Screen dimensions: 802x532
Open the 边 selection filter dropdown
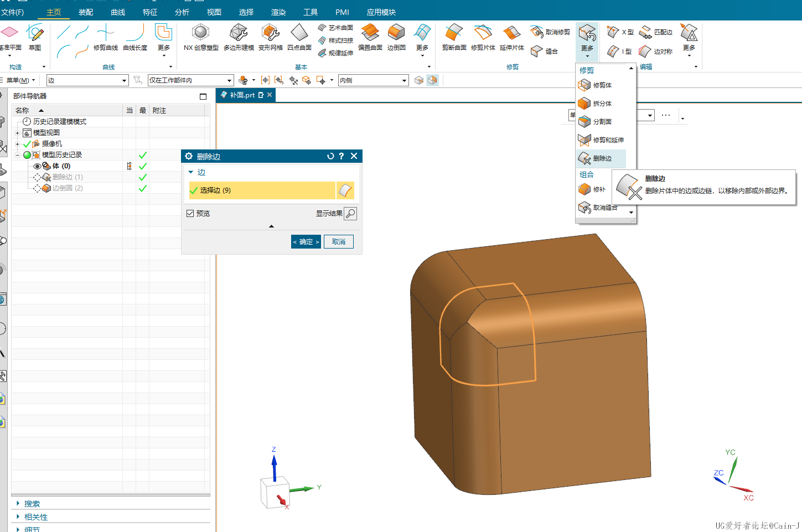87,80
